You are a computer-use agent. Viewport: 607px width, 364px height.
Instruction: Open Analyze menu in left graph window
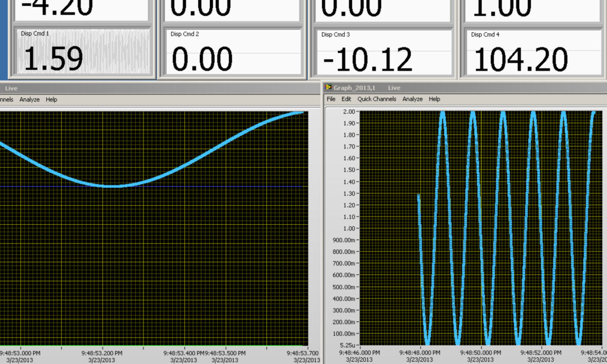(x=29, y=100)
